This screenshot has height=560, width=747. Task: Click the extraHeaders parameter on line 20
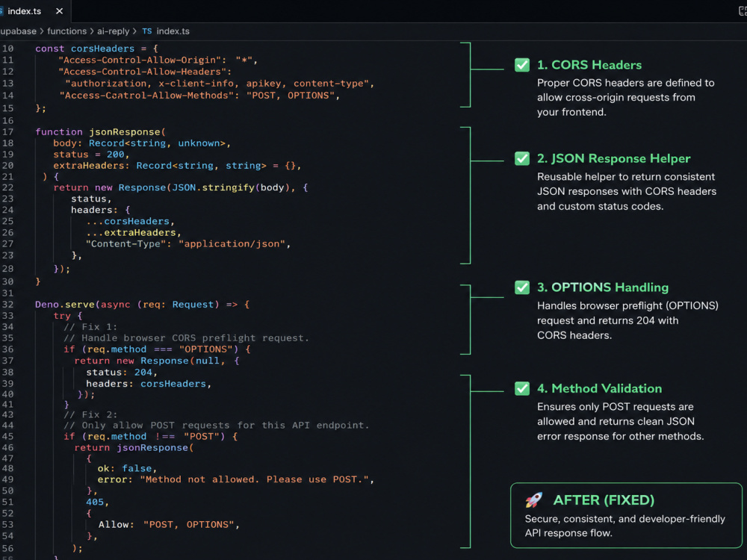coord(88,166)
